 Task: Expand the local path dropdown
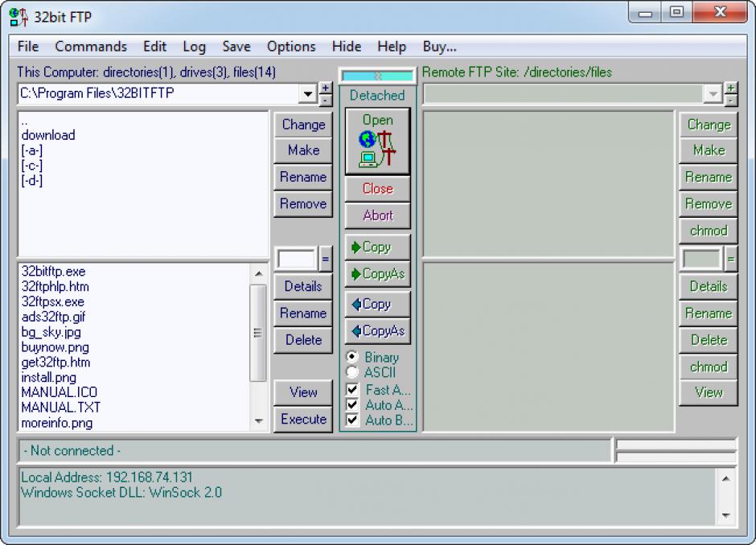coord(307,93)
